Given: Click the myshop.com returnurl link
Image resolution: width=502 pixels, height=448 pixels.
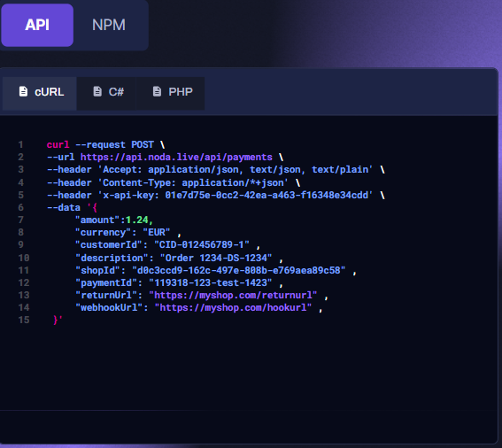Looking at the screenshot, I should tap(236, 295).
